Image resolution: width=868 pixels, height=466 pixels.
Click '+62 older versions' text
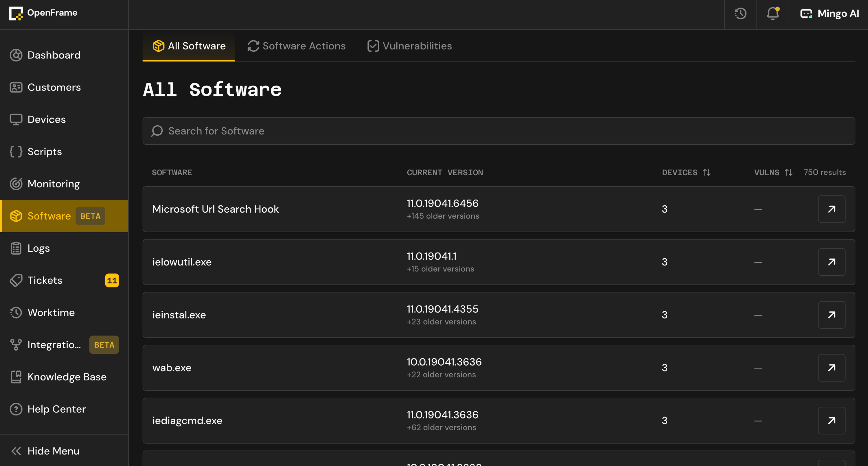pos(442,428)
